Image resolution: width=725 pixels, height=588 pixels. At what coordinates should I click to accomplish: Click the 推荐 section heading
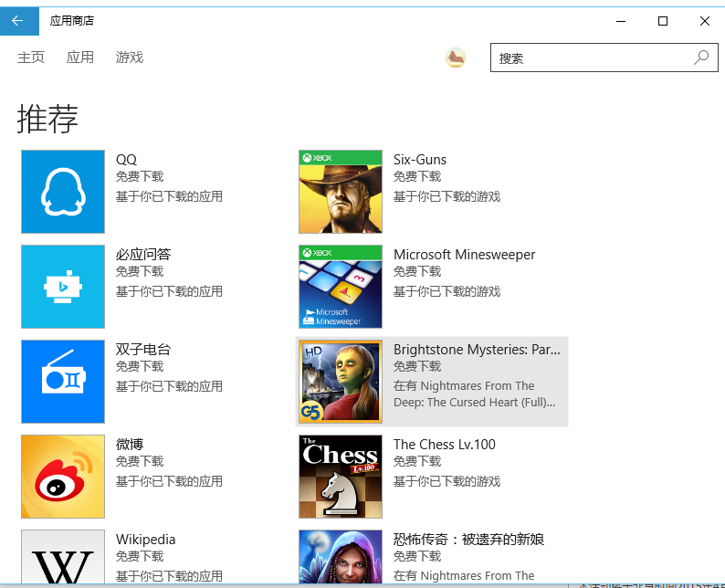click(x=47, y=119)
